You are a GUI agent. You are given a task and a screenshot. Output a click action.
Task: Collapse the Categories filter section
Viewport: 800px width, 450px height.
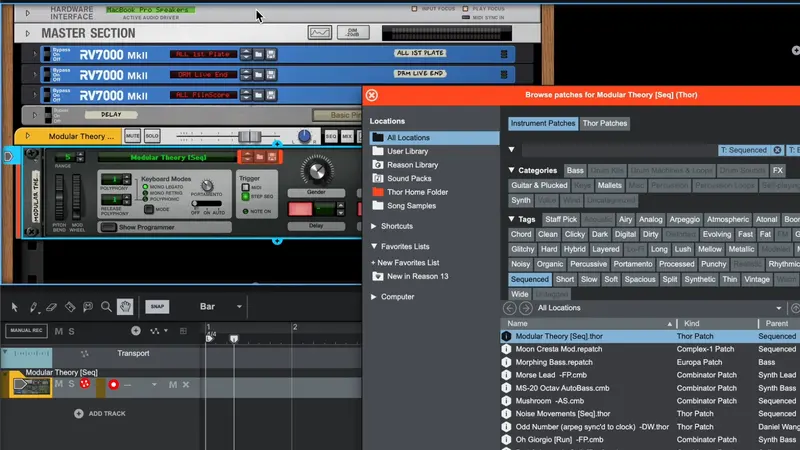click(511, 170)
